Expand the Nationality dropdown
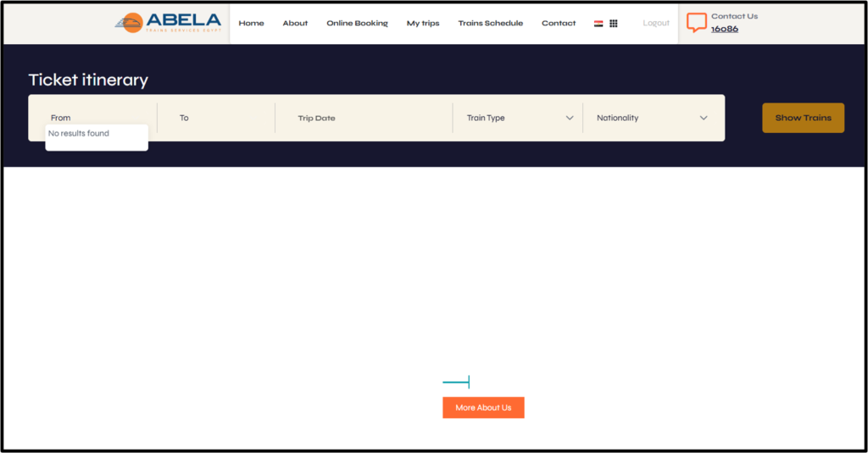The height and width of the screenshot is (453, 868). (651, 118)
